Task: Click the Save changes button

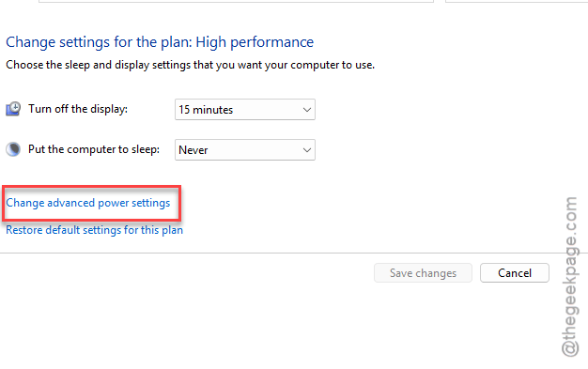Action: pos(423,273)
